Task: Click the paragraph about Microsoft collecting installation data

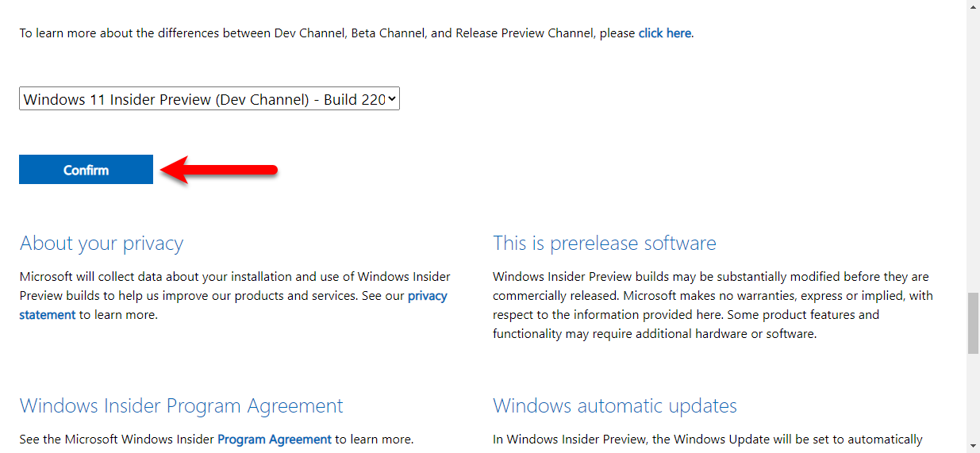Action: [235, 296]
